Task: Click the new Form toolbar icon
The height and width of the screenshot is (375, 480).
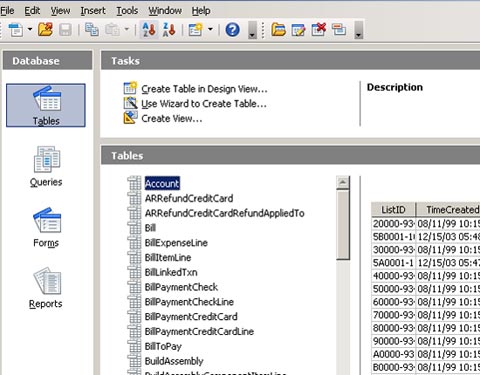Action: point(195,30)
